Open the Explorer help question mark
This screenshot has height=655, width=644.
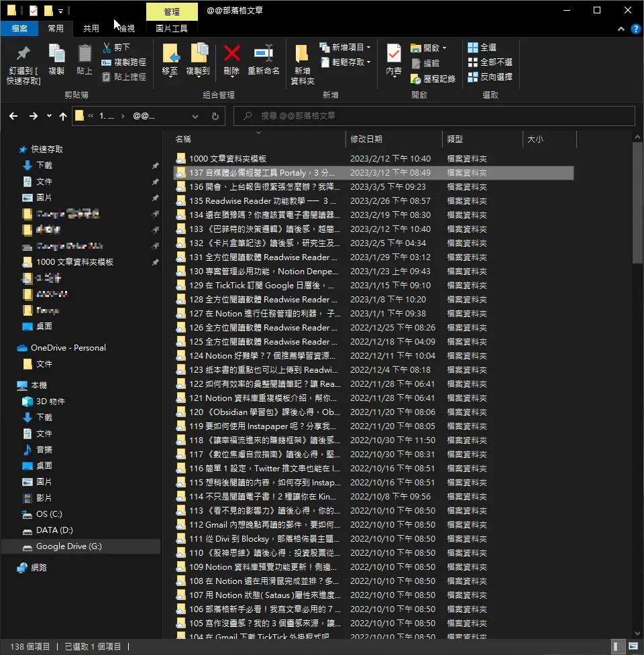pos(636,29)
